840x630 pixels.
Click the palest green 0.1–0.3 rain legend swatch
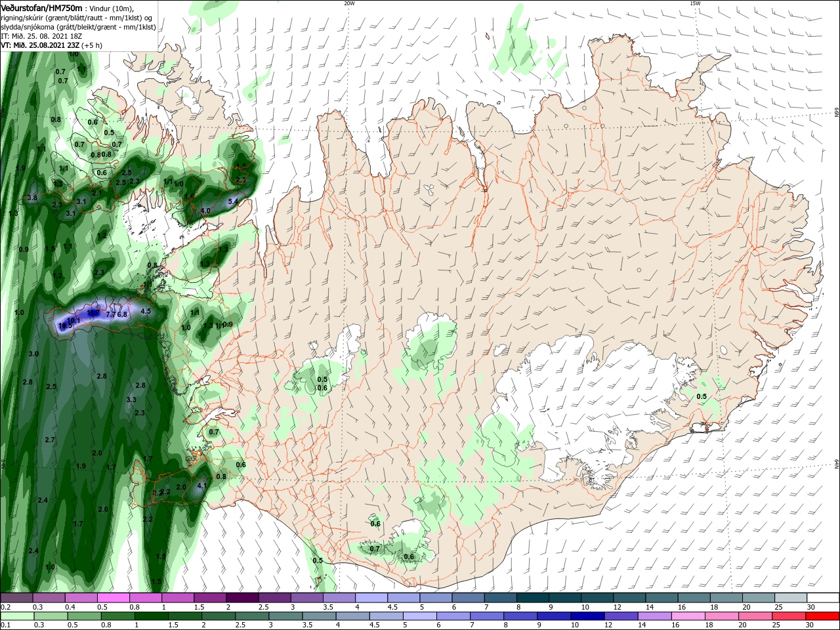coord(17,616)
